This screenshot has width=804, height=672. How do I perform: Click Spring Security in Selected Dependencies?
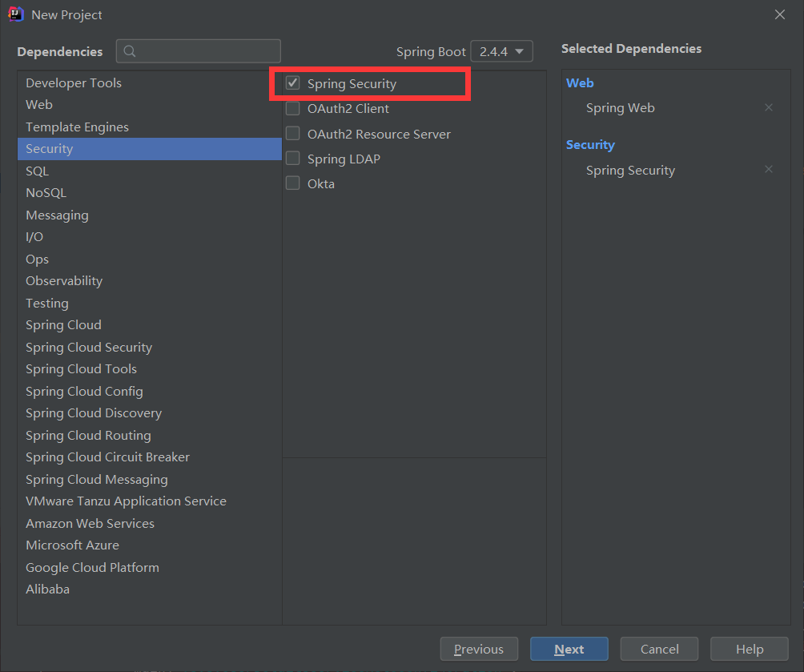coord(631,171)
